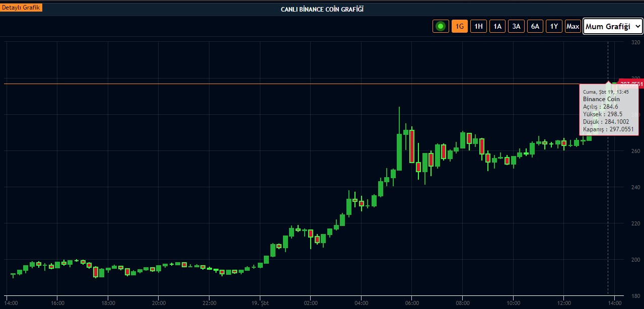Image resolution: width=644 pixels, height=309 pixels.
Task: Choose the 3A time range
Action: point(516,26)
